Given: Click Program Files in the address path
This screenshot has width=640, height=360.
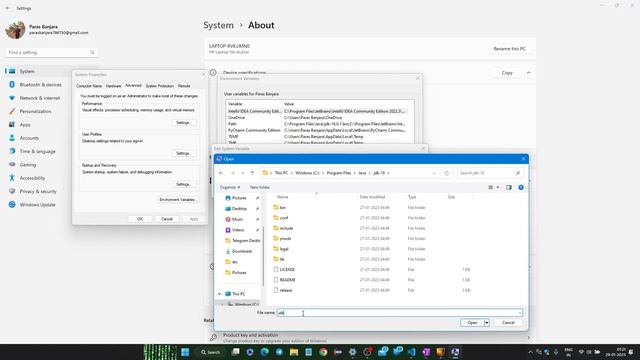Looking at the screenshot, I should coord(339,173).
